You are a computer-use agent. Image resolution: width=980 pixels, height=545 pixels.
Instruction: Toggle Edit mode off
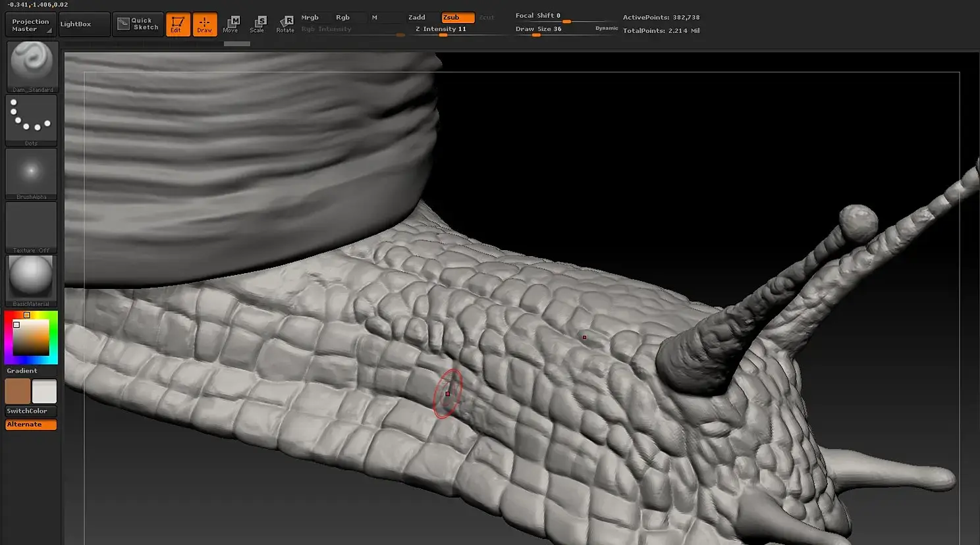[x=177, y=24]
